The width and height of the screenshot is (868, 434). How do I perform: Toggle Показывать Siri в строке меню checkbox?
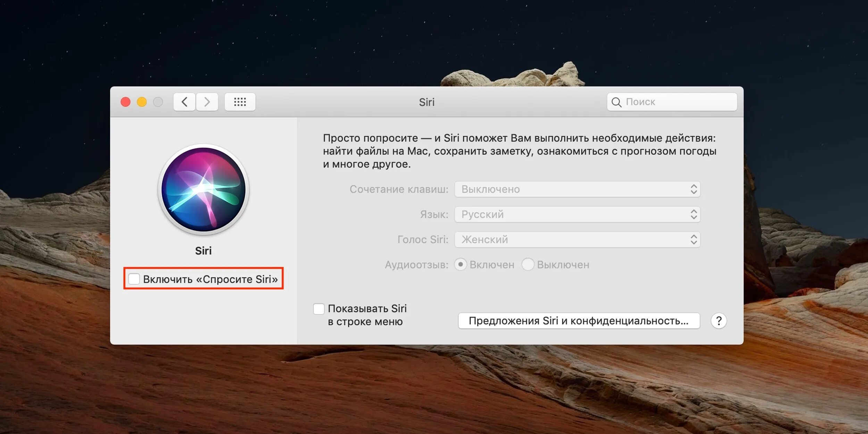(x=319, y=309)
